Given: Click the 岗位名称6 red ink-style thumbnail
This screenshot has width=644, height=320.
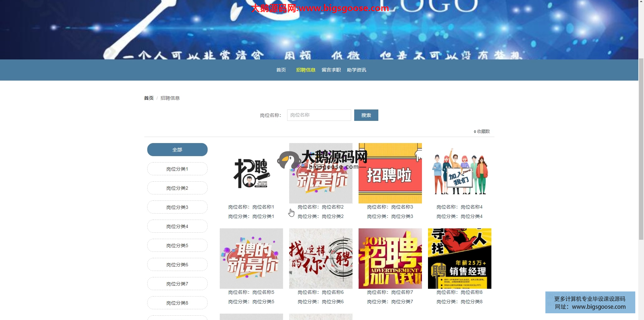Looking at the screenshot, I should (x=321, y=259).
